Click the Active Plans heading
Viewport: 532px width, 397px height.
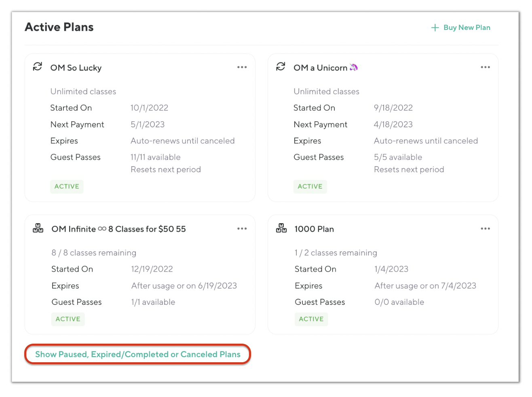point(59,27)
